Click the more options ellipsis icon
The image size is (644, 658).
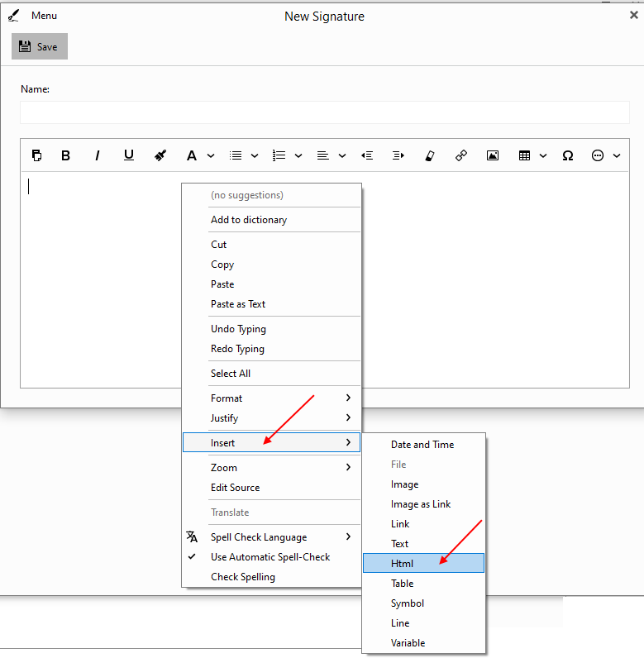click(598, 155)
